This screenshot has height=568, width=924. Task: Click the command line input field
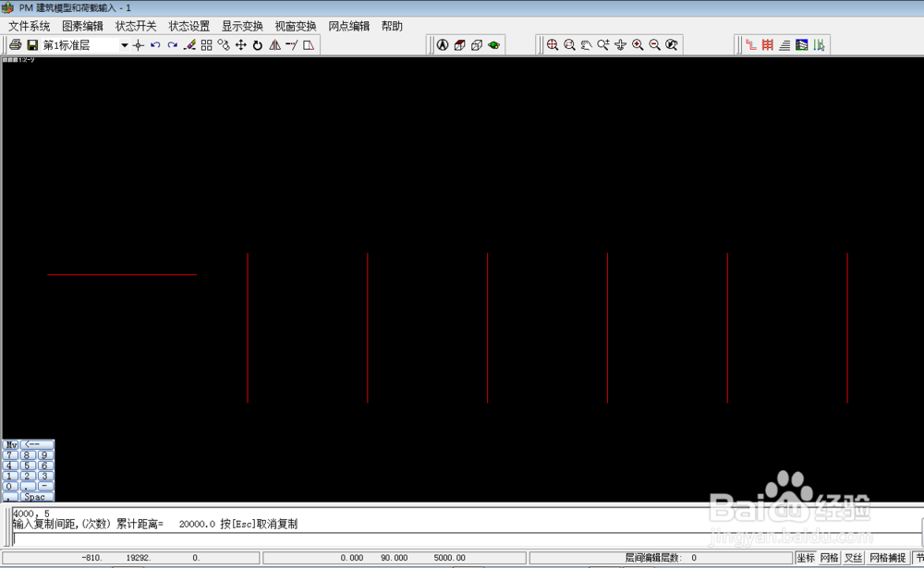click(x=466, y=539)
